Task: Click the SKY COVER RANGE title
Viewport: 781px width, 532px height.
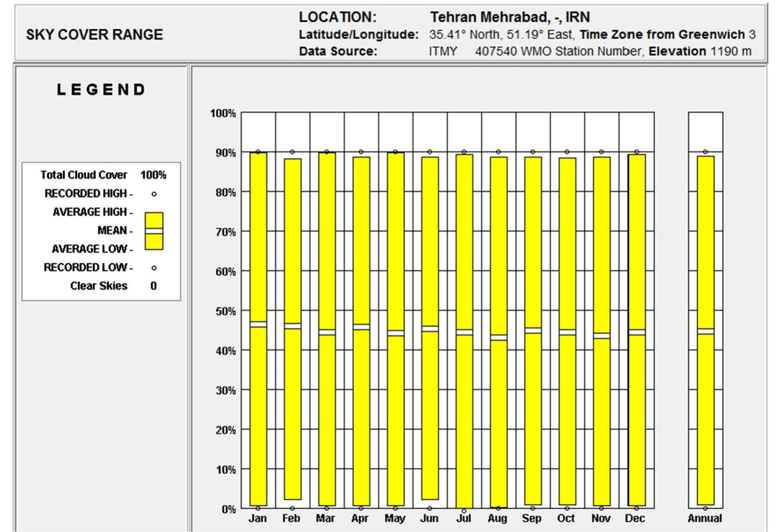Action: click(x=94, y=35)
